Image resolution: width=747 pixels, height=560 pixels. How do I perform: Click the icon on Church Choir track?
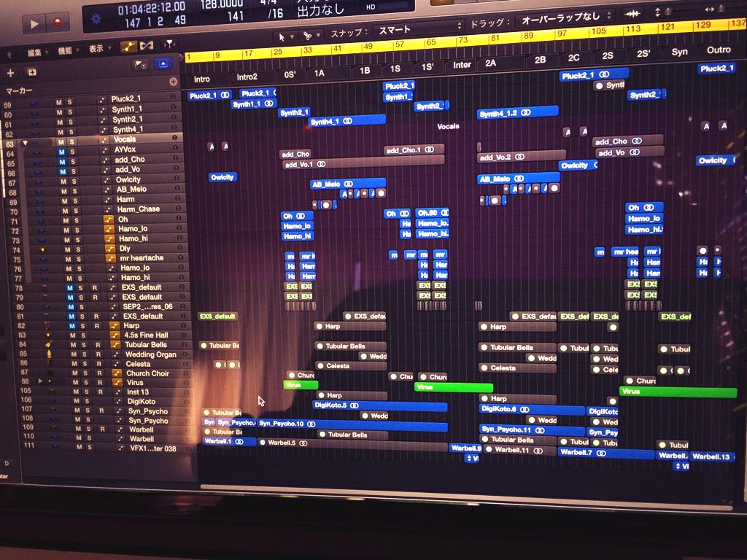tap(117, 373)
